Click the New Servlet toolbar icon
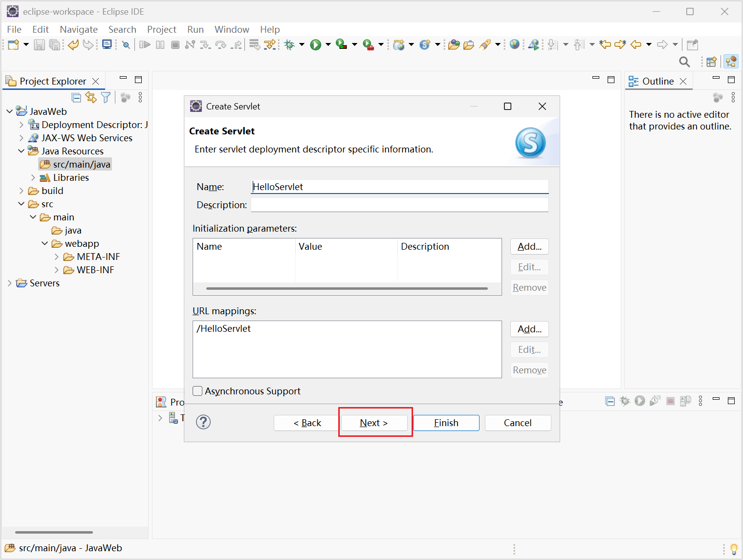This screenshot has width=743, height=560. coord(425,45)
